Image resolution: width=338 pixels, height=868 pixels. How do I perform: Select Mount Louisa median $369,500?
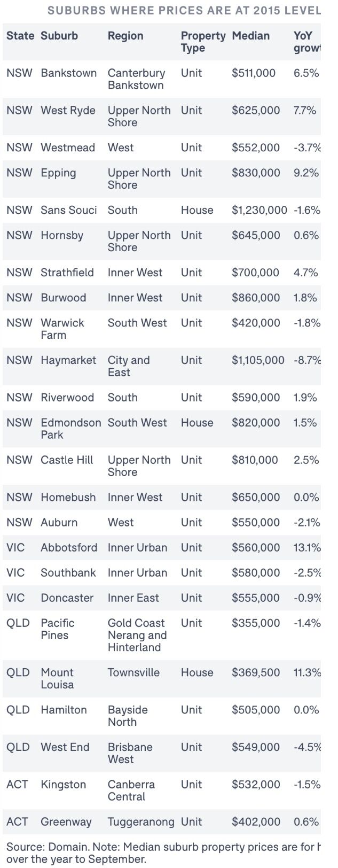(x=256, y=672)
